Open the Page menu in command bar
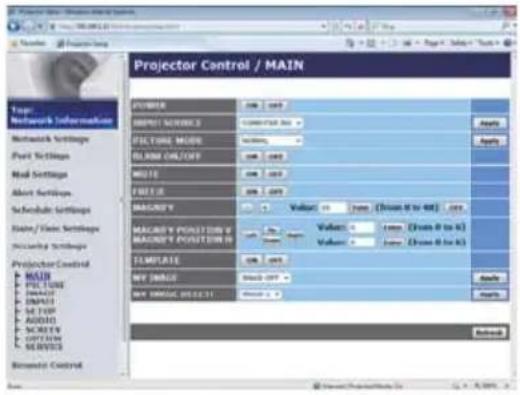520x395 pixels. pos(434,43)
